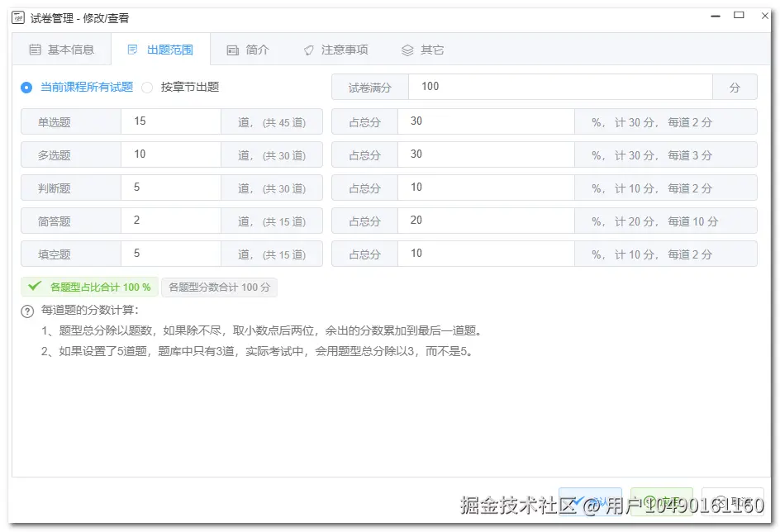Click the 每道题的分数计算 heading

coord(90,311)
